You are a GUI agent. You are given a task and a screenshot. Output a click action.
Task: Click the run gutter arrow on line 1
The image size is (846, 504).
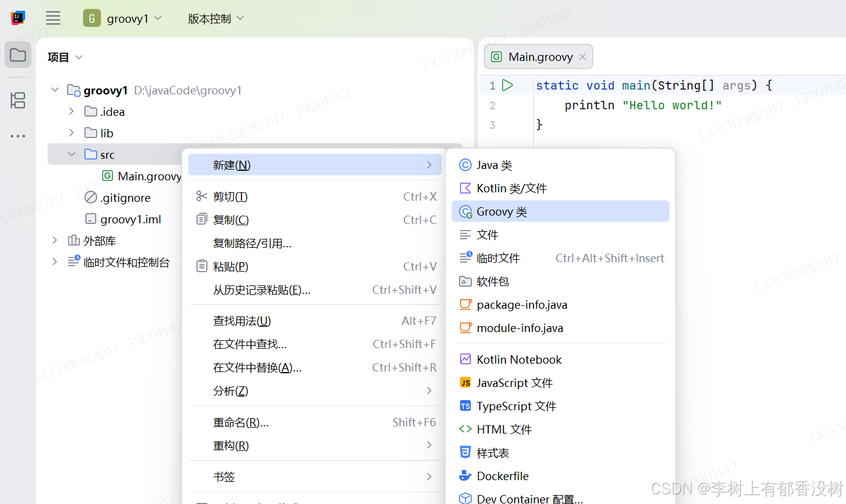click(x=507, y=85)
